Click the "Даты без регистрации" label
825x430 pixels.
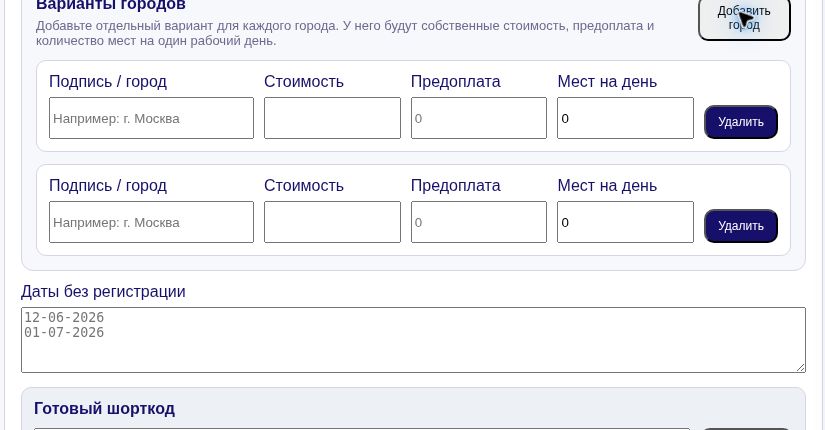[103, 291]
